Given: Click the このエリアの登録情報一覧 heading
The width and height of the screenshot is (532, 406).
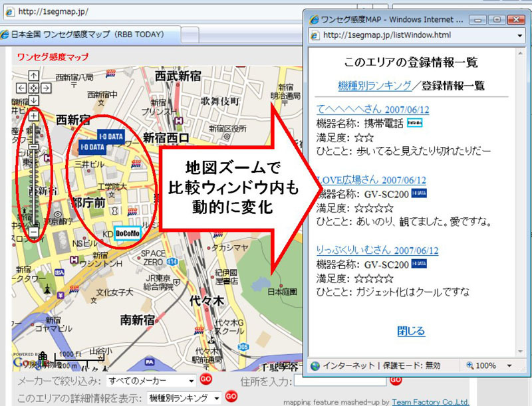Looking at the screenshot, I should [411, 62].
